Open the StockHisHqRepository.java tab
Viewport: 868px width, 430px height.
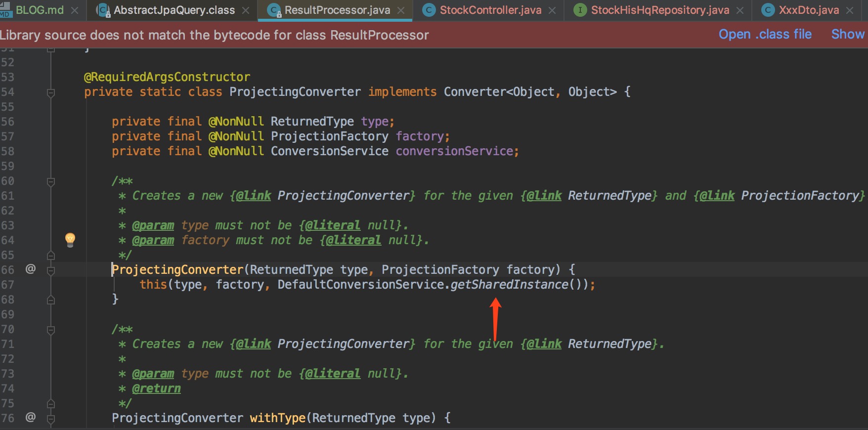(x=660, y=10)
